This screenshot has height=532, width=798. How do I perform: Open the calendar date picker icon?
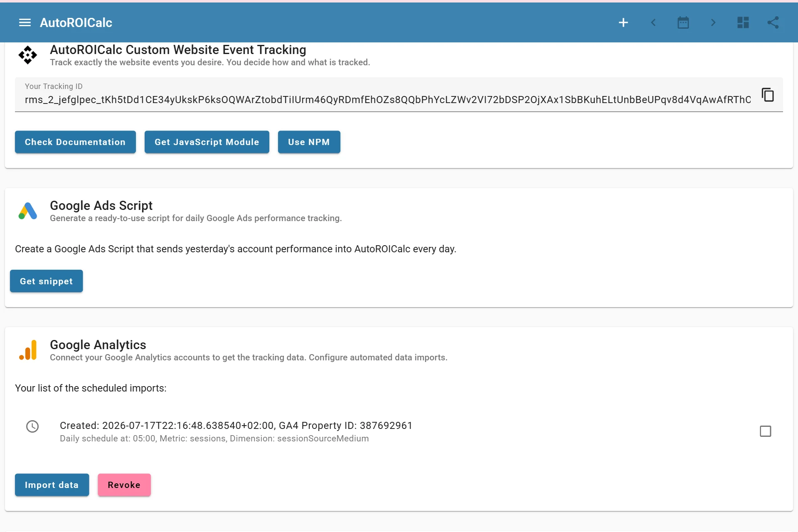[683, 22]
